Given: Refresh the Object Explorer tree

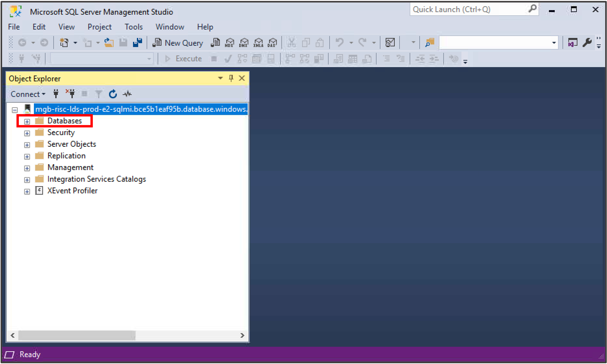Looking at the screenshot, I should point(113,94).
